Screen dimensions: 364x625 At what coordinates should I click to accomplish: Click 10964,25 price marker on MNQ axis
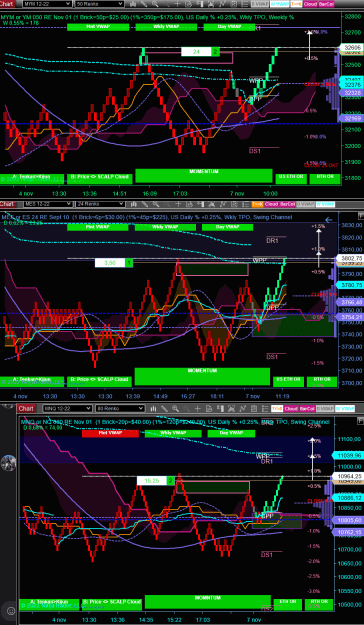349,476
